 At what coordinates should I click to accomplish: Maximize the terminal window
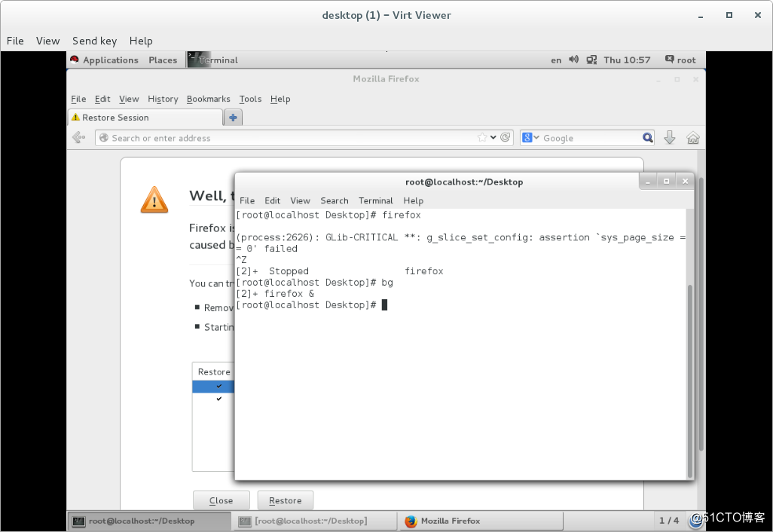click(x=667, y=182)
